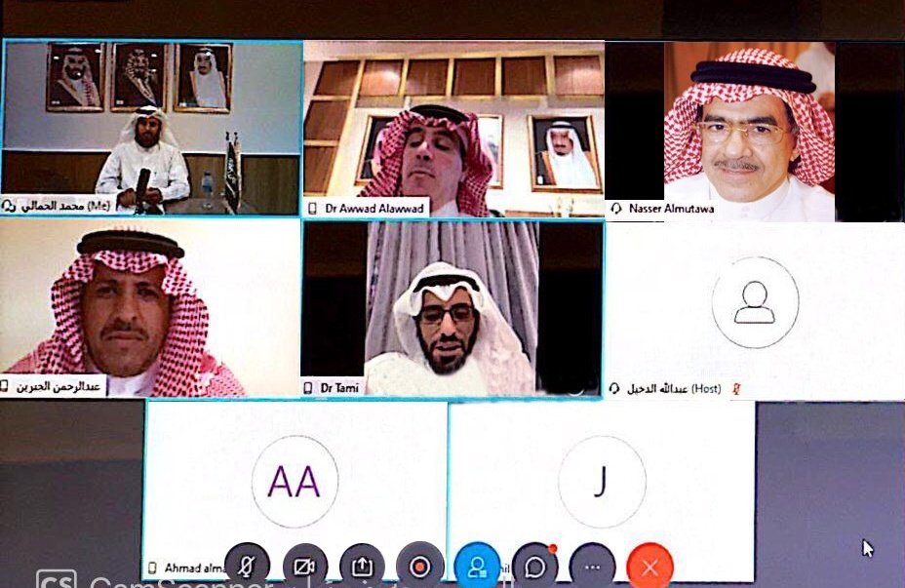Select the Dr Awwad Alawwad video tile
The width and height of the screenshot is (905, 588).
pos(453,129)
